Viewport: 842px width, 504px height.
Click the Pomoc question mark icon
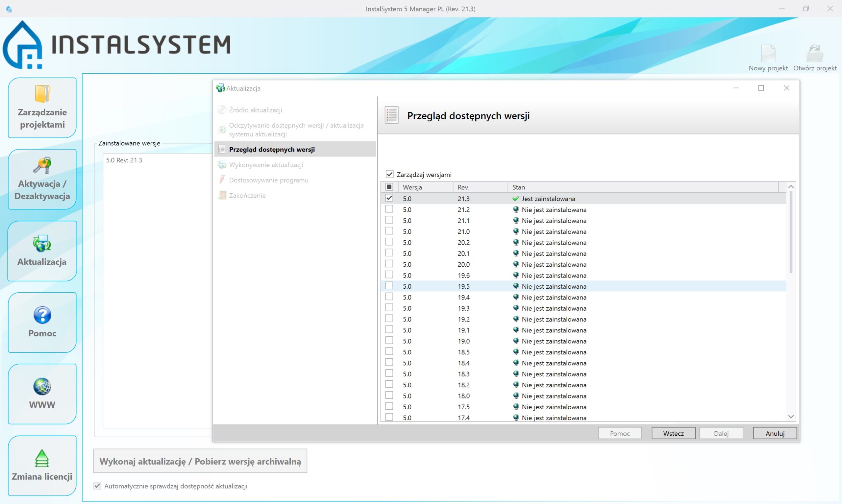point(42,315)
